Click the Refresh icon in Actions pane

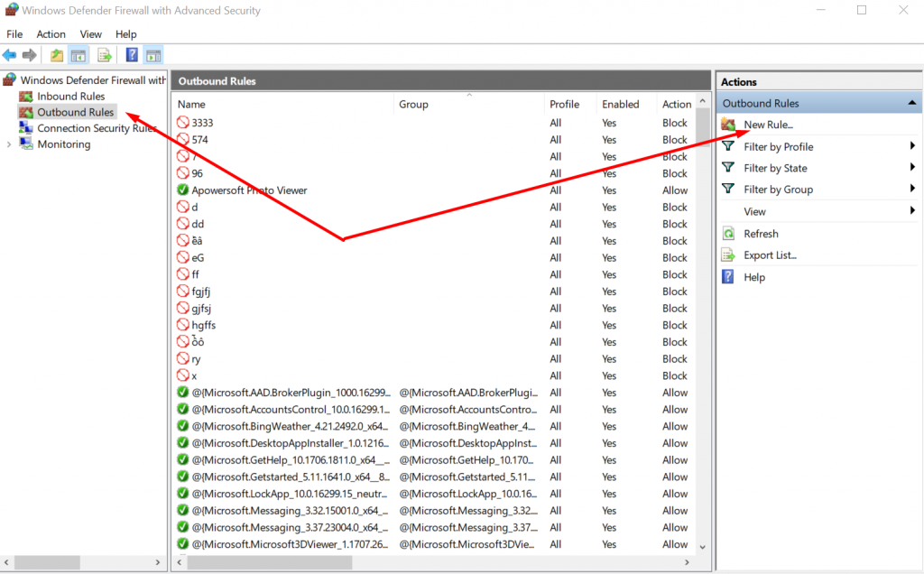(x=728, y=234)
